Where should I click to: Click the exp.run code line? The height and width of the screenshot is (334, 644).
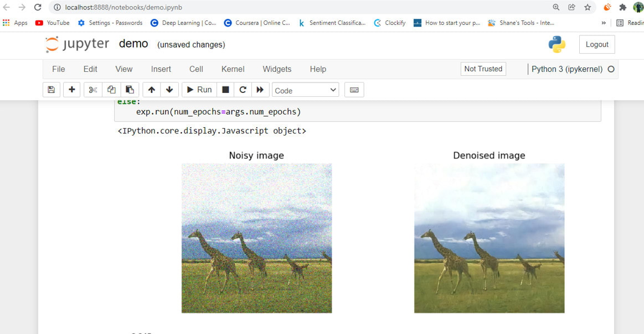(x=219, y=112)
